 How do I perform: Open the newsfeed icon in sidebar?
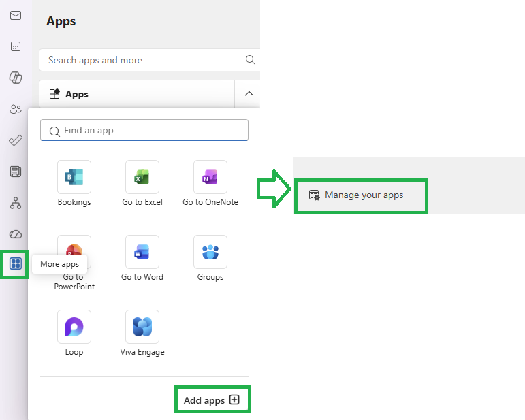tap(16, 172)
